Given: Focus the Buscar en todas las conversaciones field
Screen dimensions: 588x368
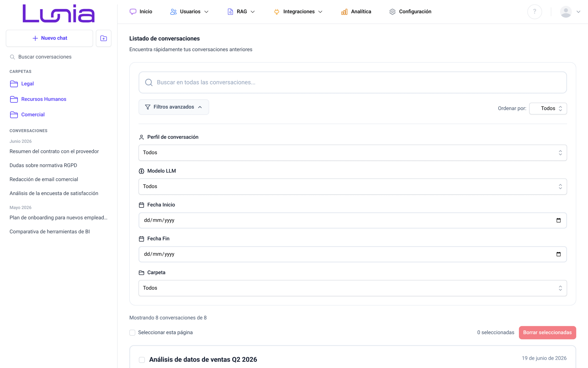Looking at the screenshot, I should tap(353, 83).
